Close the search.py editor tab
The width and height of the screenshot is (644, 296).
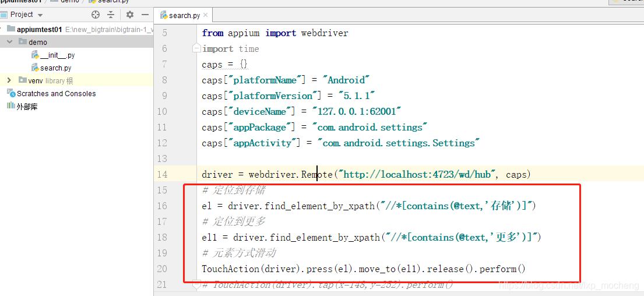206,16
